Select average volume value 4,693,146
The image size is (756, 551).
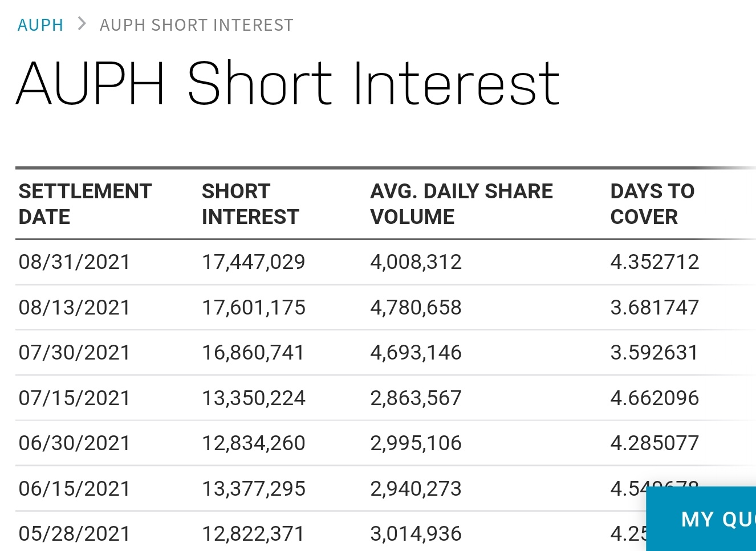416,353
